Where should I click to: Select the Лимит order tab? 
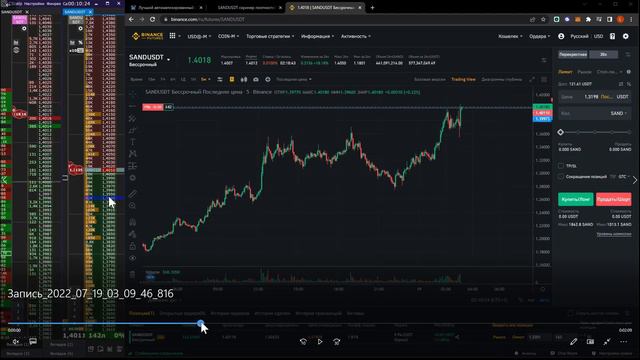[565, 72]
